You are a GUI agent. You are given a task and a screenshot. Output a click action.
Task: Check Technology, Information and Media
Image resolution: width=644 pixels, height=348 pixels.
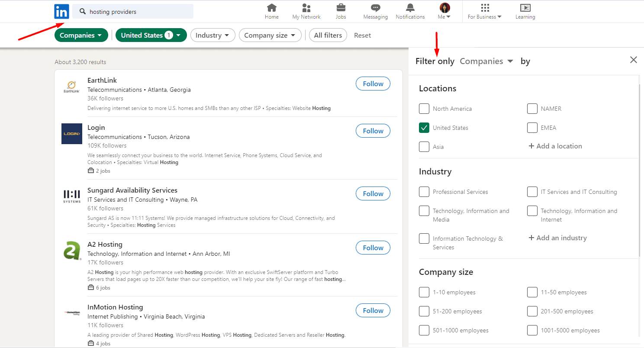coord(424,211)
